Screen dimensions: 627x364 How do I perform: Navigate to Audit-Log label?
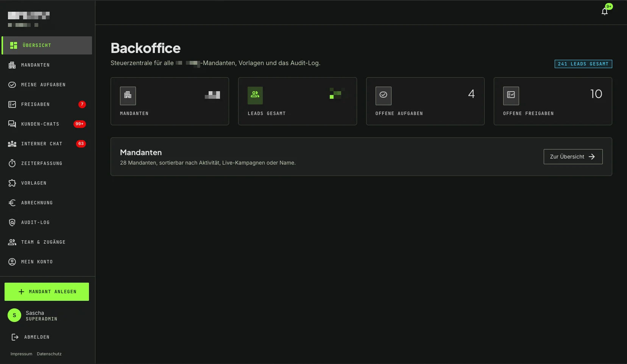click(36, 222)
